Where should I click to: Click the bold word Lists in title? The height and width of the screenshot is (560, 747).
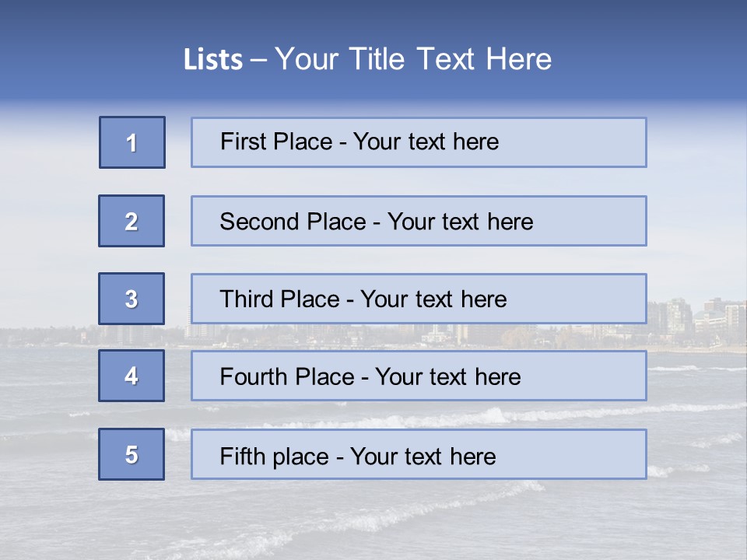click(x=213, y=60)
